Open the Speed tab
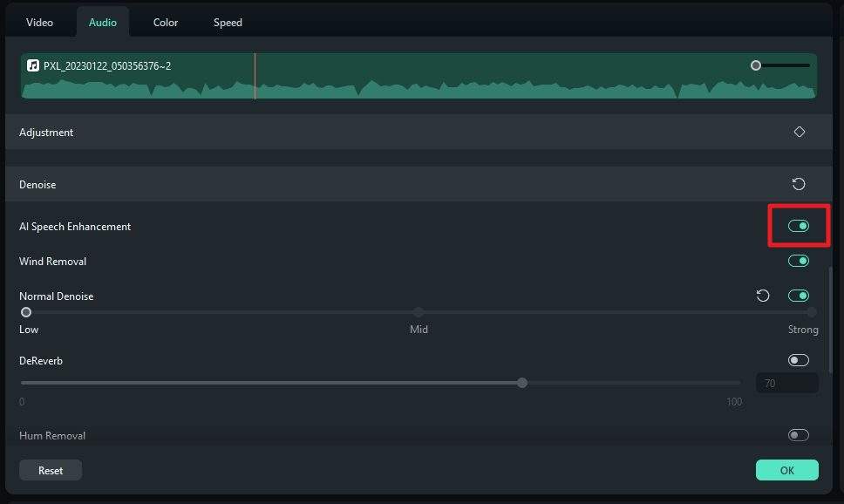Screen dimensions: 844x504 tap(228, 23)
